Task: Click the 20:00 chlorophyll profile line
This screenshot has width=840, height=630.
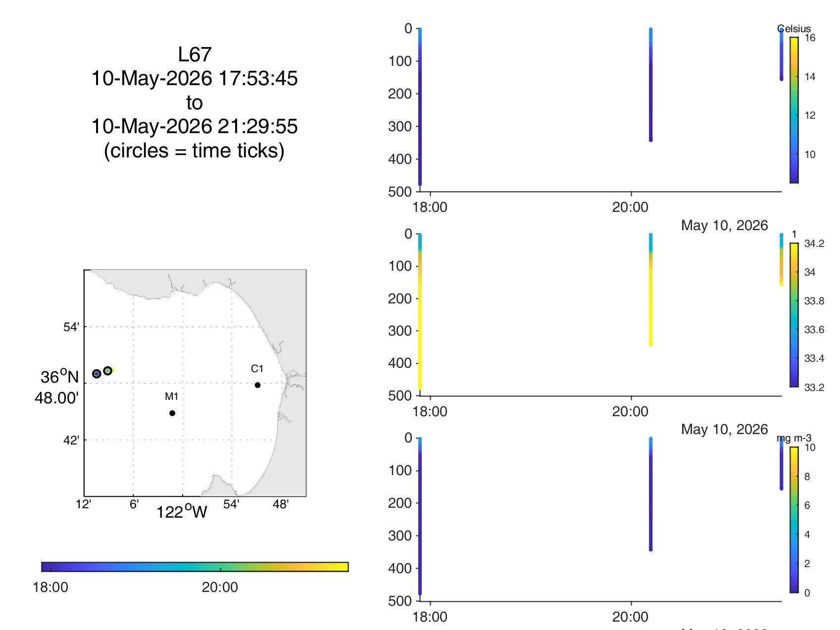Action: tap(650, 494)
